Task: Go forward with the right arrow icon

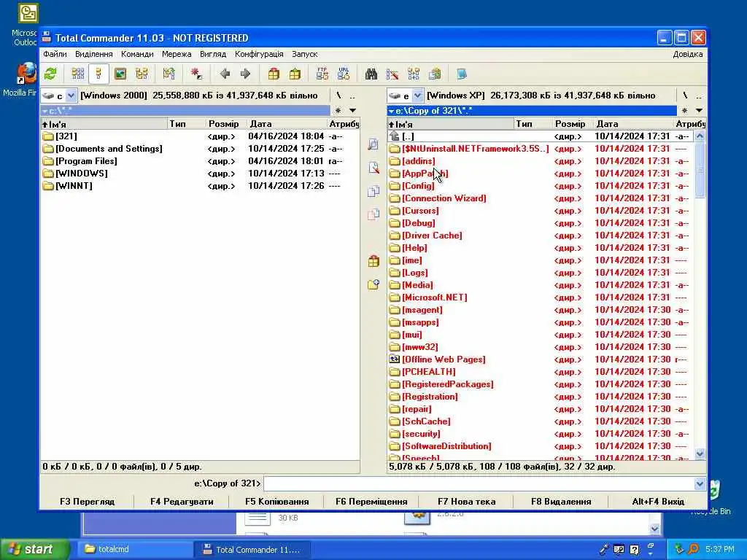Action: pos(245,74)
